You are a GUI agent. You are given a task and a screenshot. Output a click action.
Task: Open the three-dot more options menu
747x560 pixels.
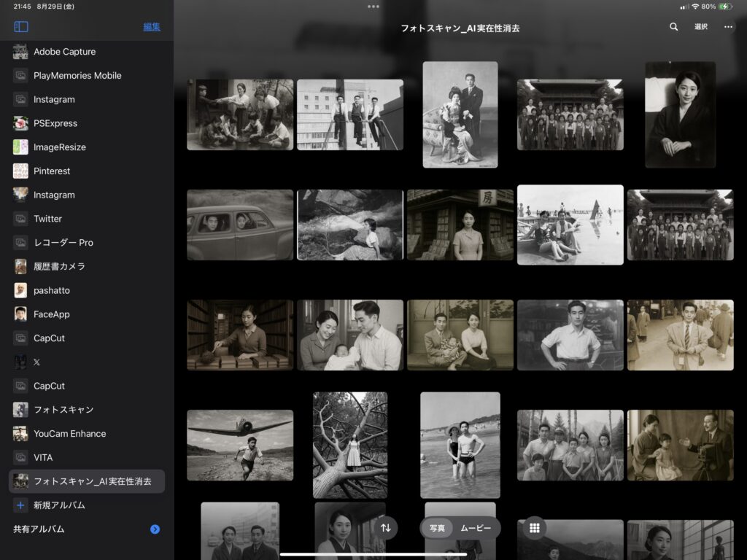pos(728,27)
